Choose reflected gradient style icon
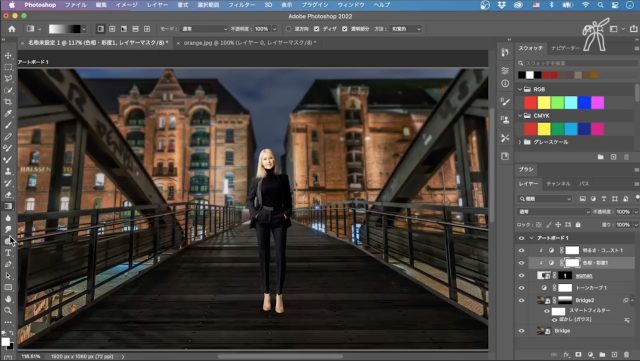Image resolution: width=640 pixels, height=361 pixels. tap(135, 29)
